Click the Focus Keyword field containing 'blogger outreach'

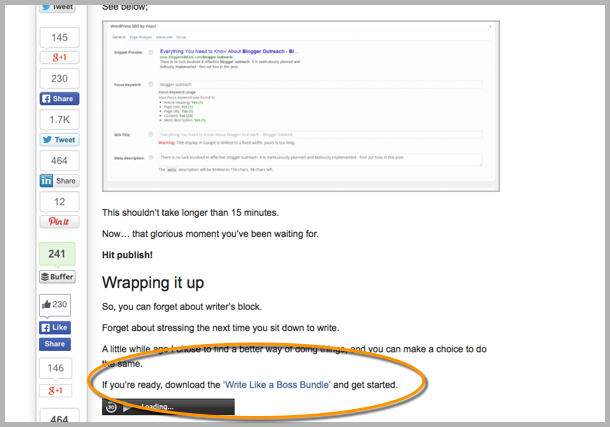pos(320,84)
